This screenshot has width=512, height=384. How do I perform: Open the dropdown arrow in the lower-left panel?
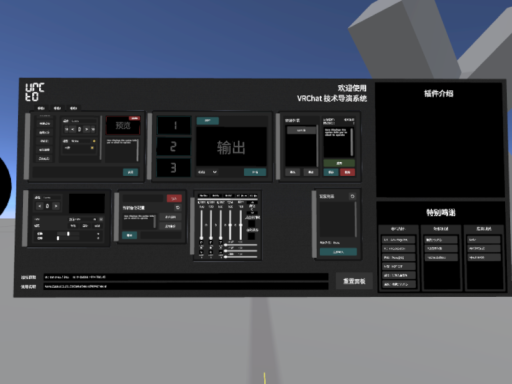(95, 219)
